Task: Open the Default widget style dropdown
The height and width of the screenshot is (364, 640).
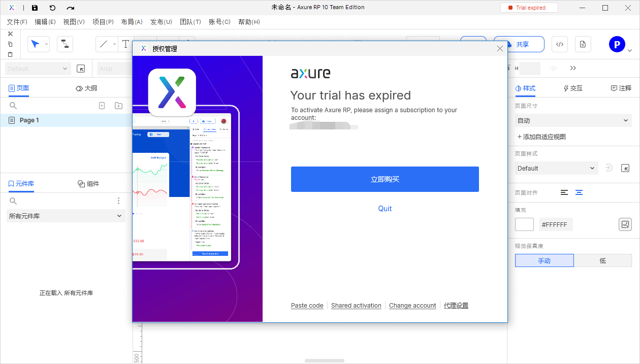Action: pos(38,69)
